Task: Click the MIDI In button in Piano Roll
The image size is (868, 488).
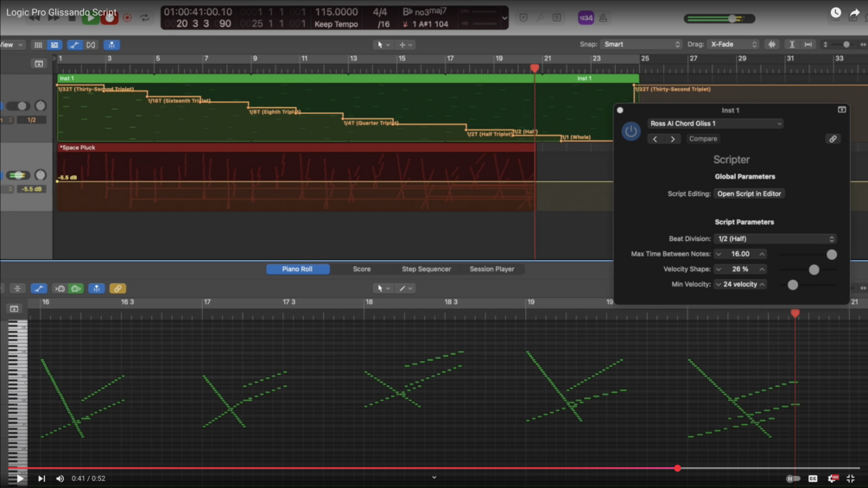Action: 60,288
